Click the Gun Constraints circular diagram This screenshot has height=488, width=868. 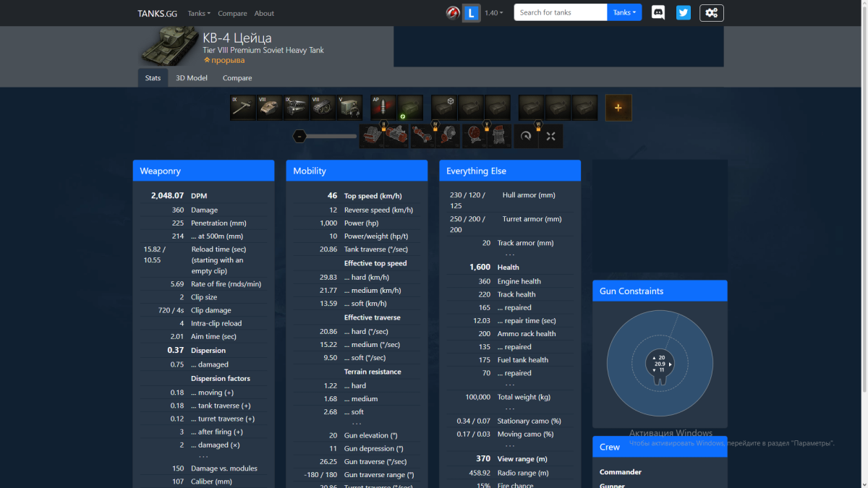click(659, 364)
